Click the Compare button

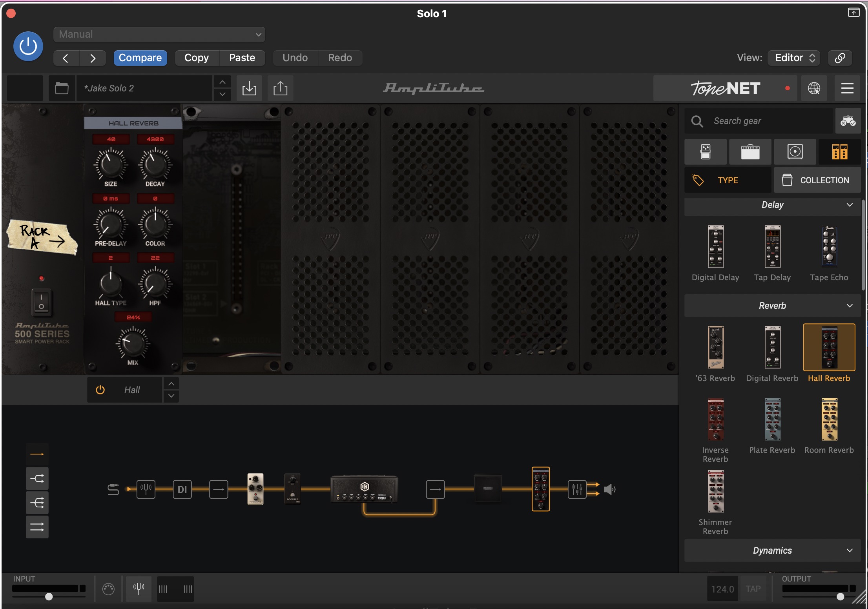coord(140,58)
